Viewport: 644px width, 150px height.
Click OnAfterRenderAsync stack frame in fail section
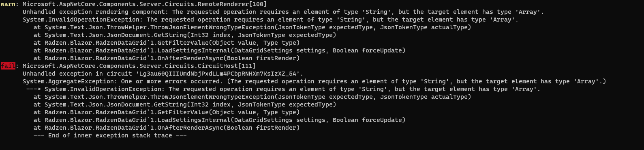(x=167, y=128)
